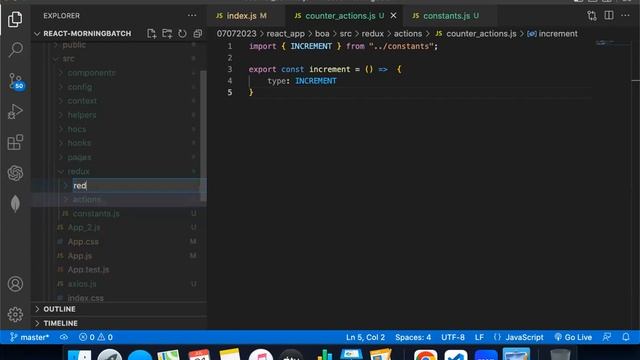Open the Accounts menu
Screen dimensions: 640x360
click(15, 284)
